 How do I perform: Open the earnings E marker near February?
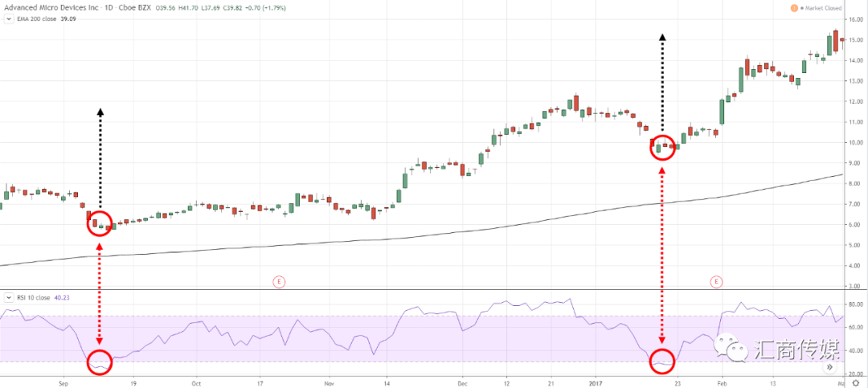coord(716,282)
